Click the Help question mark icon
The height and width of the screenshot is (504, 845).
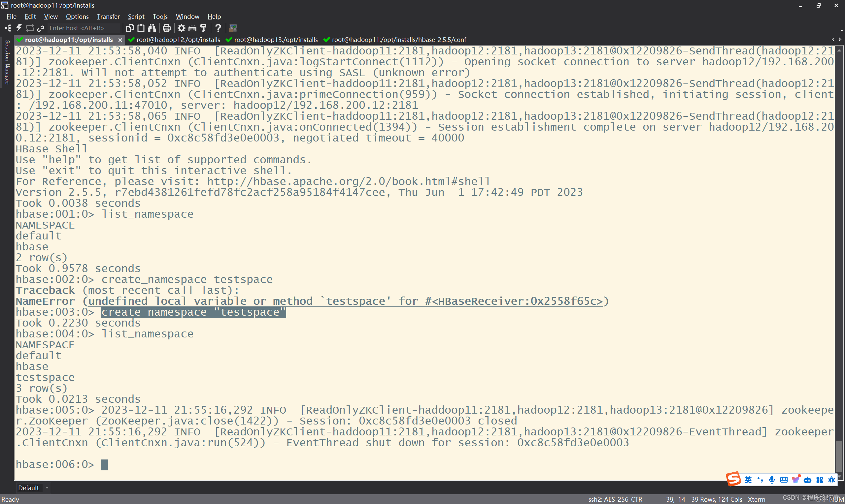[x=218, y=28]
